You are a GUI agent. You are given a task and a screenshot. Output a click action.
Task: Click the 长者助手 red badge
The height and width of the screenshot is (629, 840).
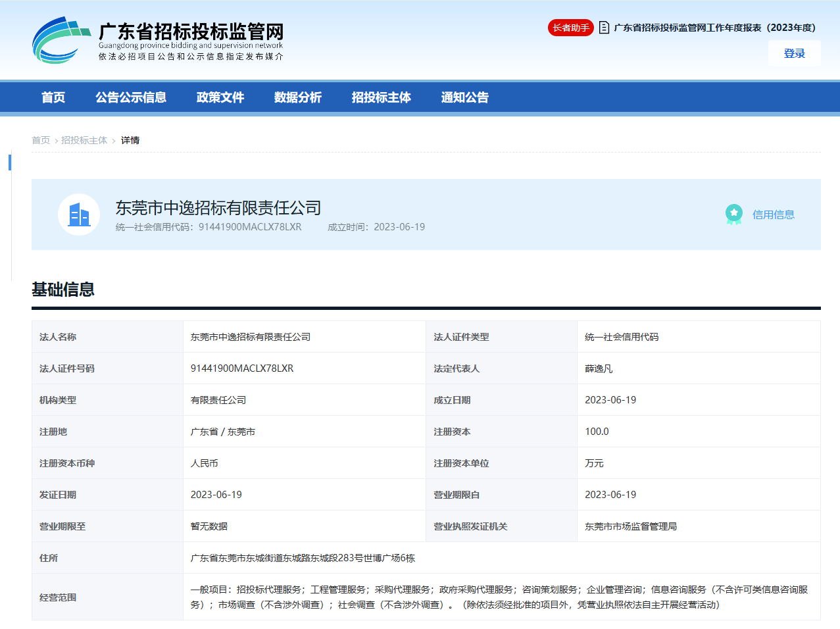pyautogui.click(x=570, y=28)
